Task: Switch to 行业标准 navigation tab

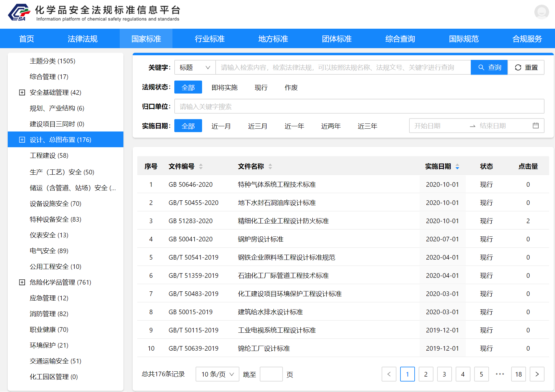Action: (209, 39)
